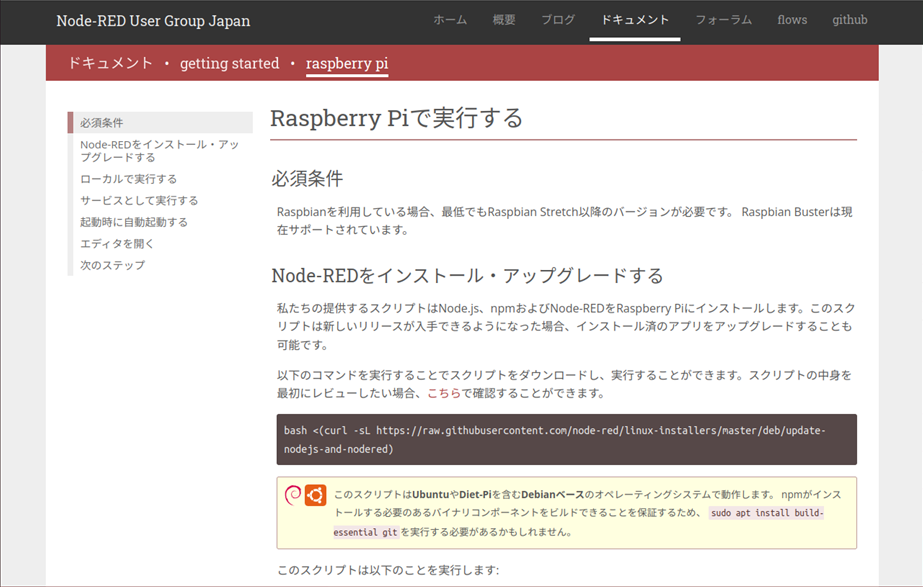Open 起動時に自動起動する sidebar section
Viewport: 923px width, 587px height.
(134, 222)
